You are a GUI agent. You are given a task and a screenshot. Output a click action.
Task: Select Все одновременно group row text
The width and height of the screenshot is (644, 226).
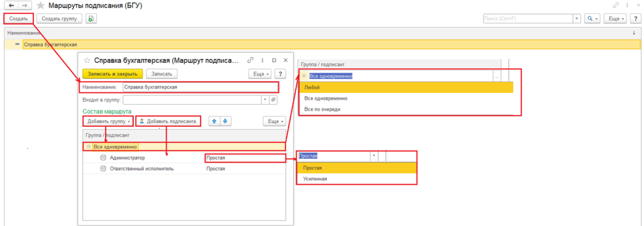[116, 146]
